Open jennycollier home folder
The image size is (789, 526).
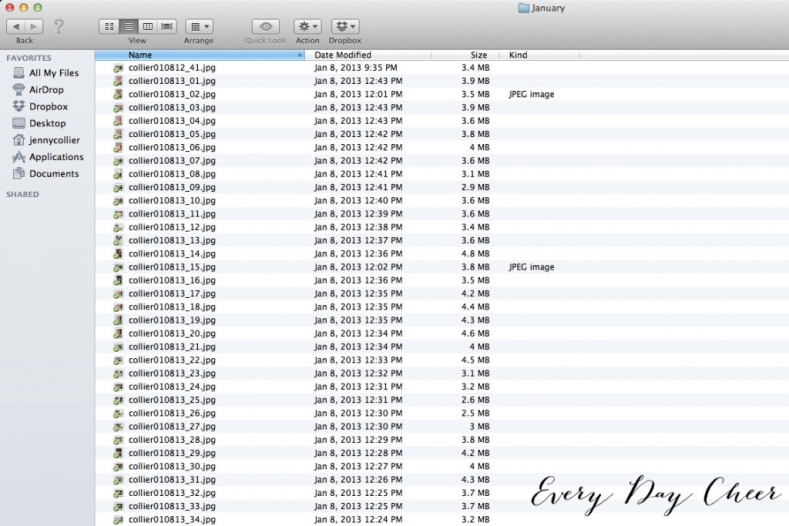(54, 140)
